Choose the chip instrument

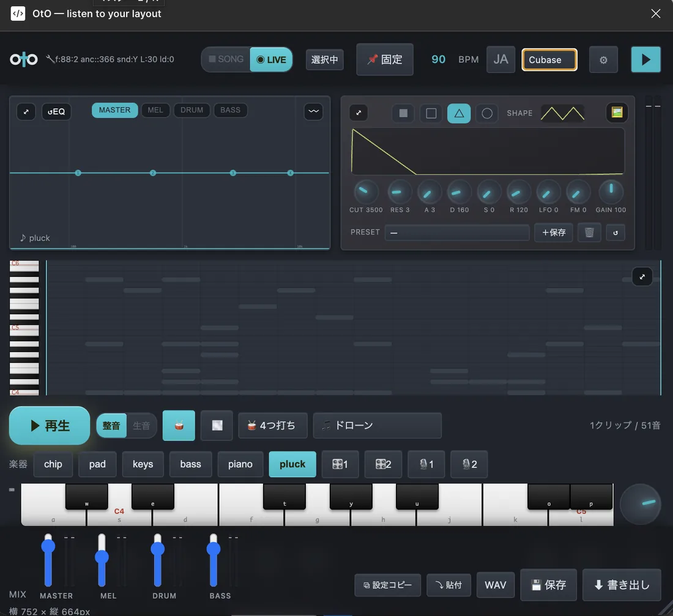pyautogui.click(x=53, y=464)
